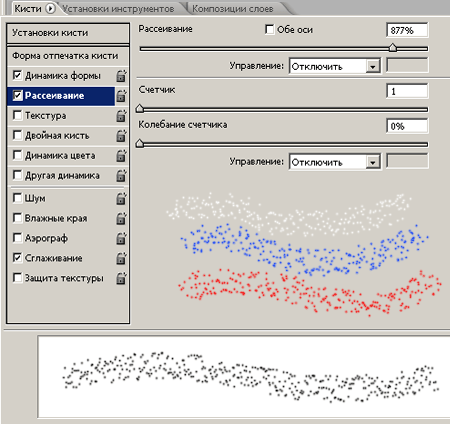Open the Управление dropdown under Колебание счетчика
The width and height of the screenshot is (450, 425).
pos(335,162)
